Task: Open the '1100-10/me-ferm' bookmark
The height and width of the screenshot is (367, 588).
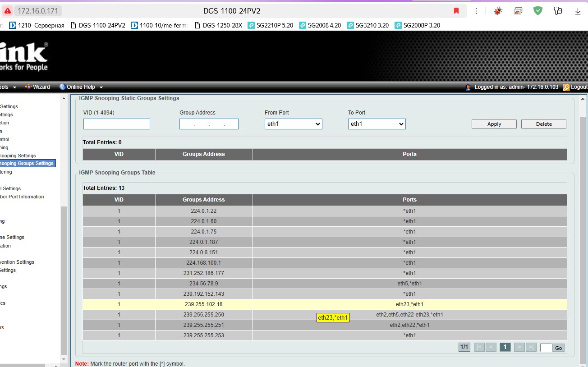Action: [159, 25]
